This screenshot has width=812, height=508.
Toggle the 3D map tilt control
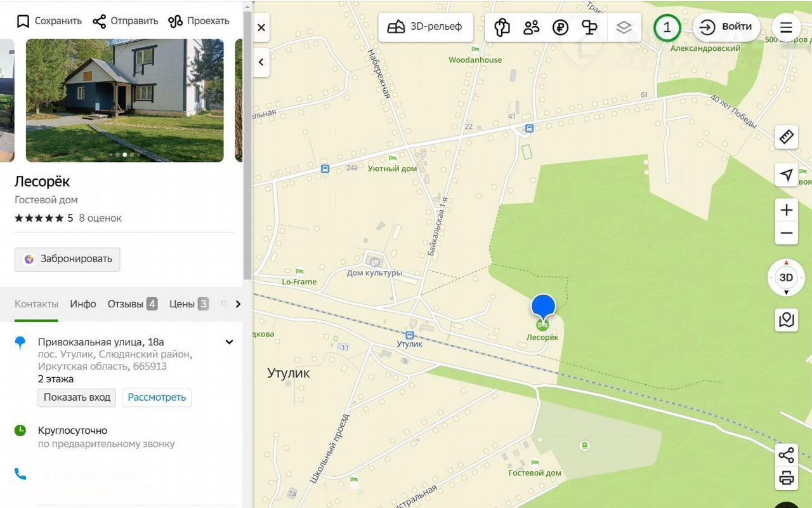pos(786,277)
